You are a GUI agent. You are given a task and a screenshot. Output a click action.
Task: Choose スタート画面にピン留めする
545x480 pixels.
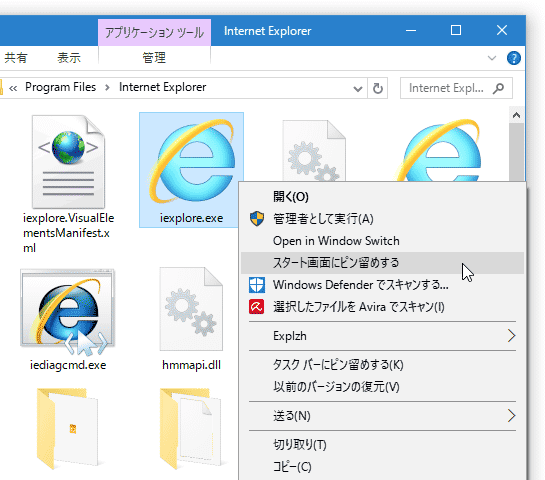tap(382, 263)
